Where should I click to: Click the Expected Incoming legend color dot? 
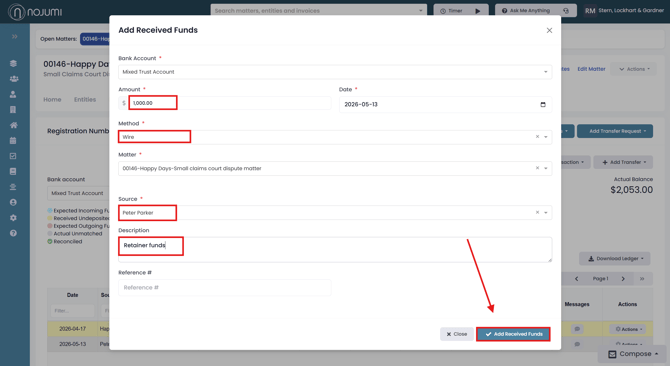pyautogui.click(x=50, y=211)
